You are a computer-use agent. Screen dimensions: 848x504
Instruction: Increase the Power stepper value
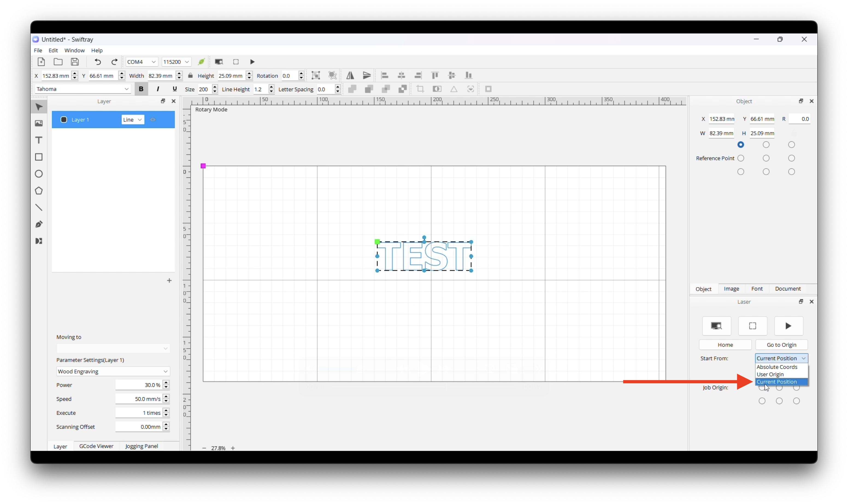point(166,383)
